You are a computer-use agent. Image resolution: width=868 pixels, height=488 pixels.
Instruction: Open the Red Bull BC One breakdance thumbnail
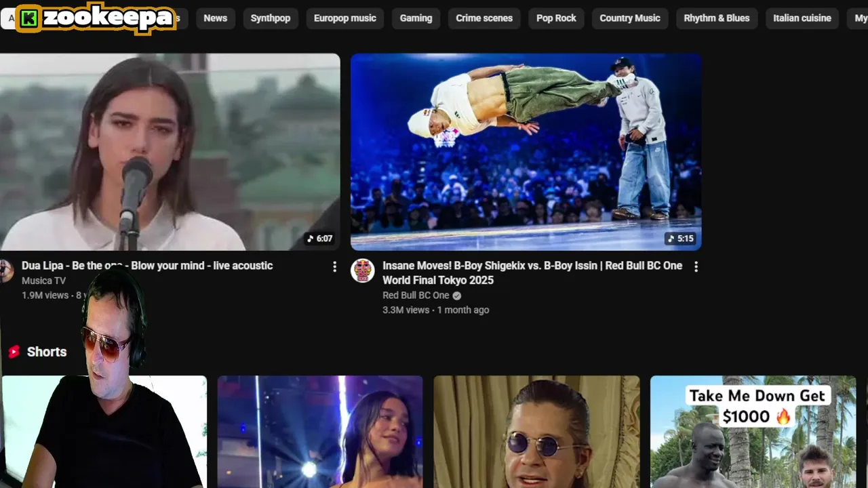[x=526, y=152]
